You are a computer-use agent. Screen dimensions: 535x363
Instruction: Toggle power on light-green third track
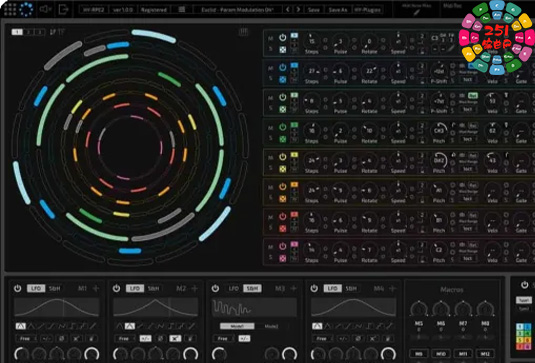283,97
